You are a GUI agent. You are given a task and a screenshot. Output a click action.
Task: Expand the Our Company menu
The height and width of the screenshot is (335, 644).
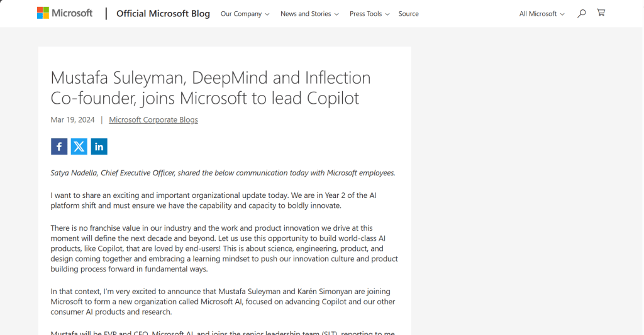[x=245, y=14]
